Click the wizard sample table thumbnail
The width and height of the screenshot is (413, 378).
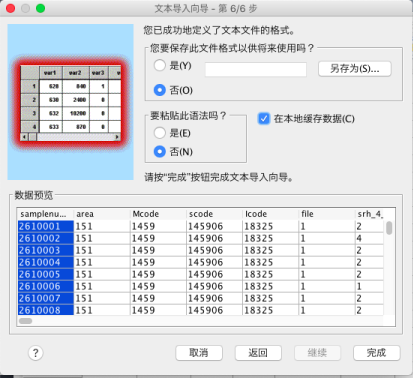pos(70,103)
